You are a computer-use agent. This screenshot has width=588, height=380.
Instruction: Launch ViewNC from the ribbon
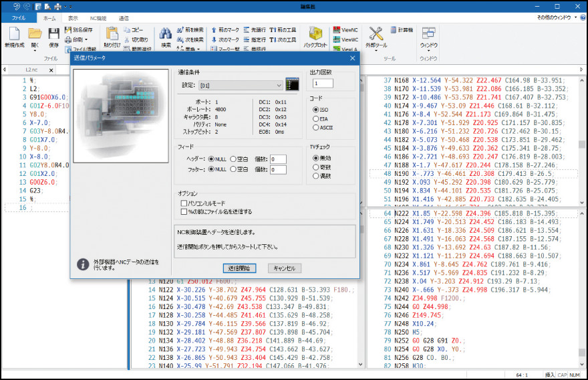[347, 30]
